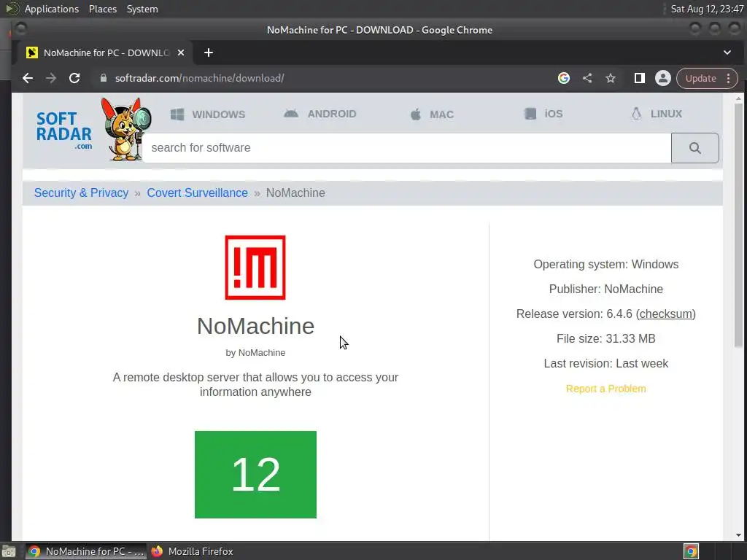Open the Applications menu
Screen dimensions: 747x560
[52, 9]
